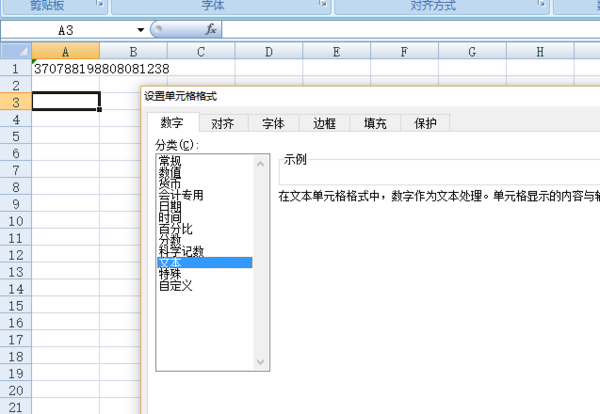The height and width of the screenshot is (414, 600).
Task: Click the fill handle of cell A3
Action: click(99, 109)
